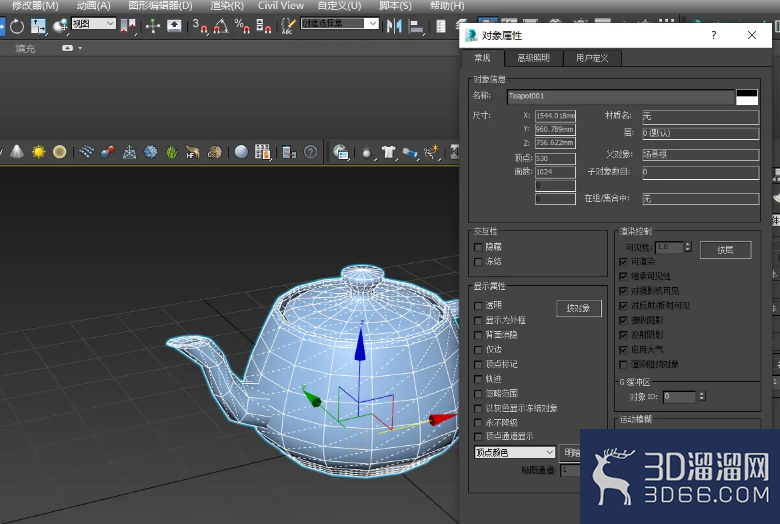Open the 图形编辑器(D) menu
Screen dimensions: 780x524
tap(160, 6)
